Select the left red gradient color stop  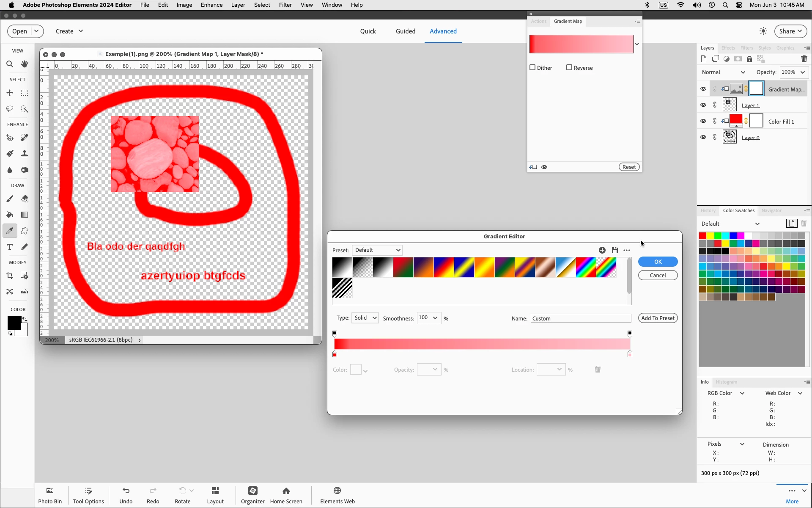coord(335,354)
